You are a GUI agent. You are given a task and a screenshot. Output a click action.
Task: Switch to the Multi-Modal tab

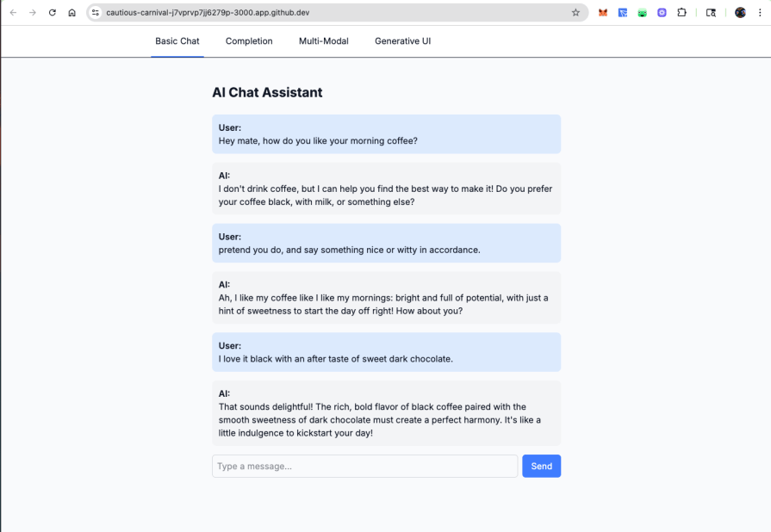[323, 40]
